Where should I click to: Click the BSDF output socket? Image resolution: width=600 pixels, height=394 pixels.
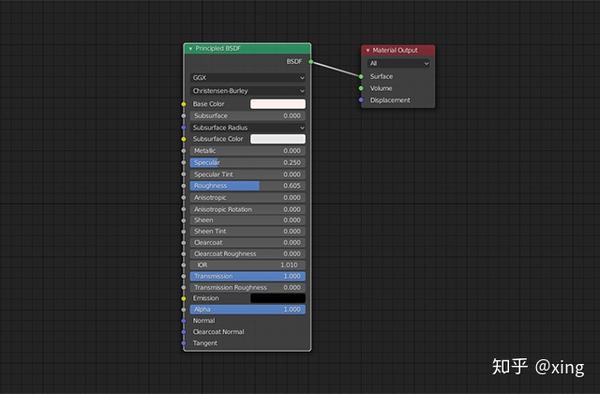coord(311,62)
